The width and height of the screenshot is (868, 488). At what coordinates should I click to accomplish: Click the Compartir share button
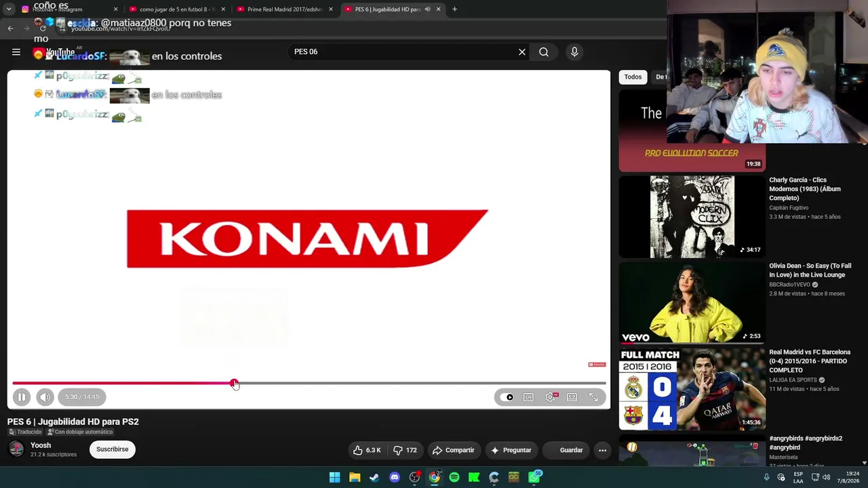click(x=453, y=450)
